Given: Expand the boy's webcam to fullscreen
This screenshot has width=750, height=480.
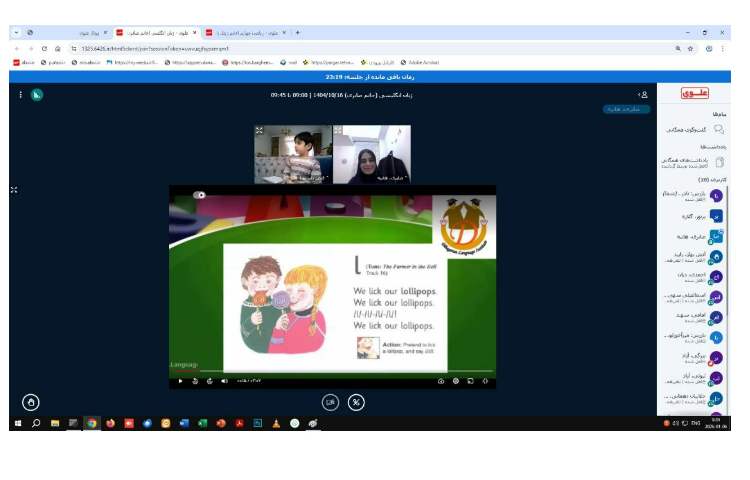Looking at the screenshot, I should coord(259,130).
